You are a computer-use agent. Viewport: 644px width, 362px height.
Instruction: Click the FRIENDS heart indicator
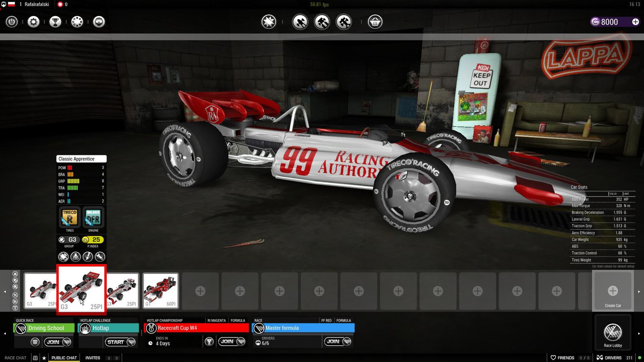[562, 358]
